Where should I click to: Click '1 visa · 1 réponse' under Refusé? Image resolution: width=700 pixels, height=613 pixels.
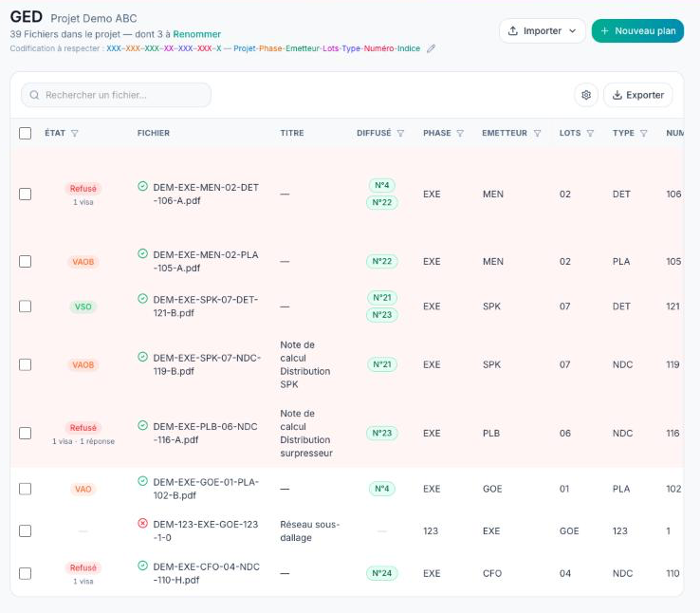tap(83, 441)
